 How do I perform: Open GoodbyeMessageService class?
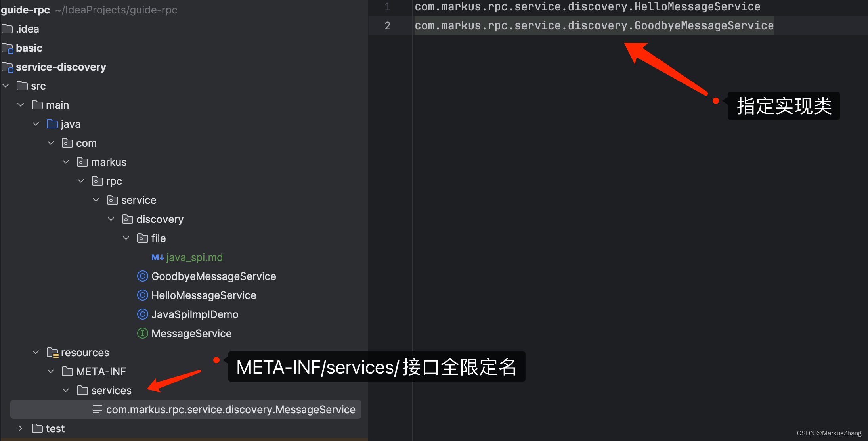click(x=214, y=276)
